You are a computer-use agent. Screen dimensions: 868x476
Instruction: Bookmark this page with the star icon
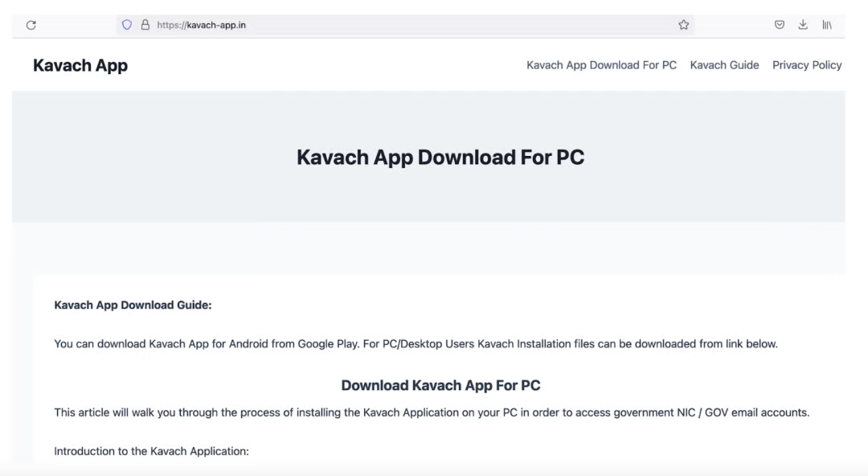[x=684, y=25]
